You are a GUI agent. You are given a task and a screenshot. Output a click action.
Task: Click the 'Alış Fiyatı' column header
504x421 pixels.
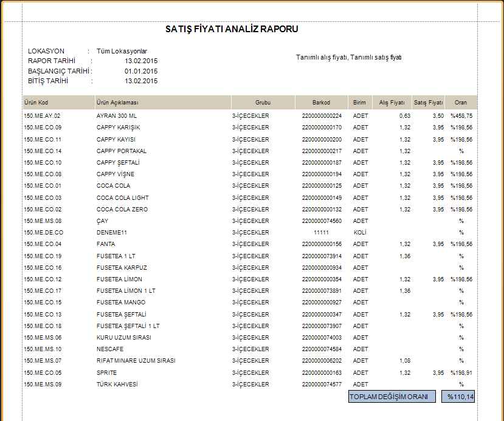[392, 103]
